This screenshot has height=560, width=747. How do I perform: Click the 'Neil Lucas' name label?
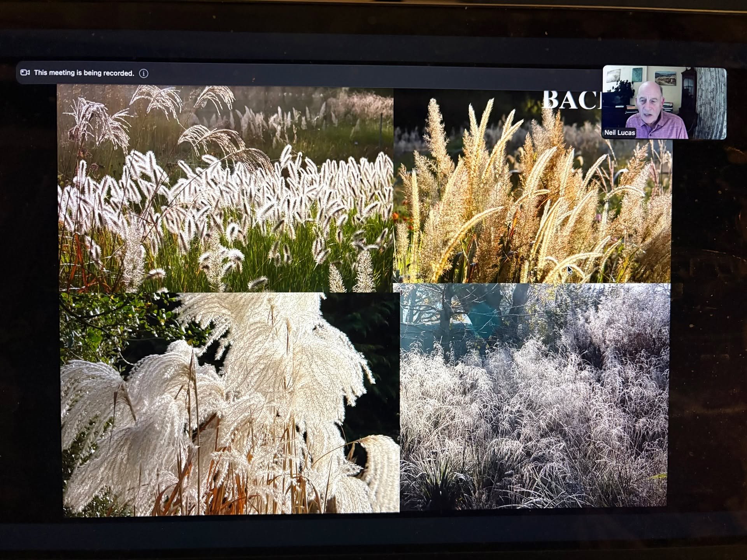620,133
